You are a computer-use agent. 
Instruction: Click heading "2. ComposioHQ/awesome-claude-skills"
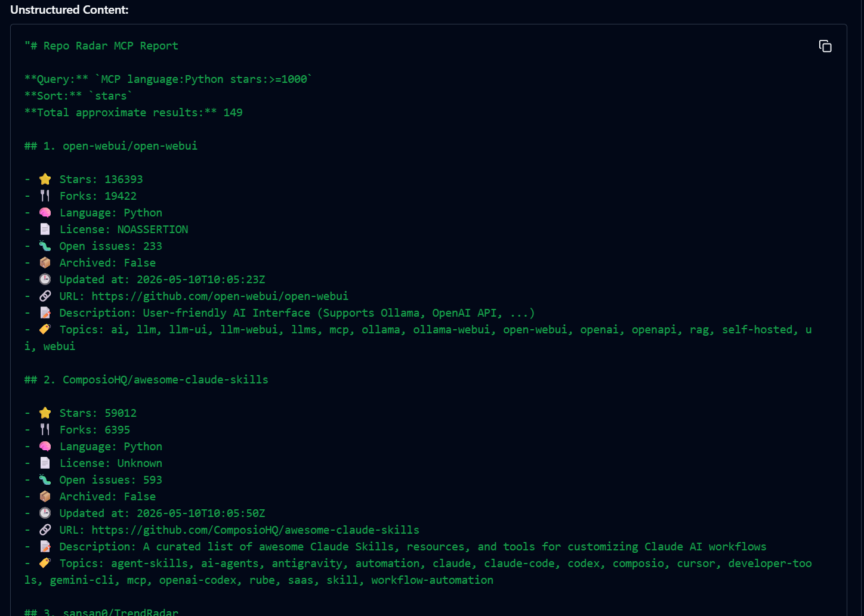146,380
